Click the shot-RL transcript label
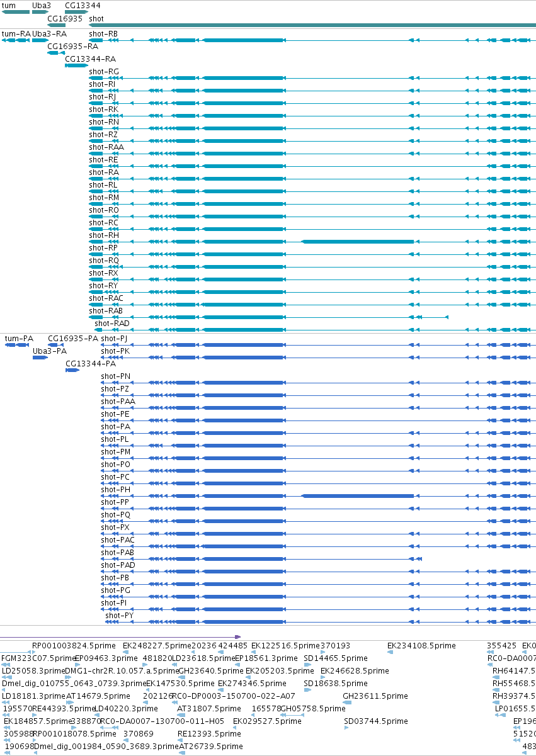 103,185
